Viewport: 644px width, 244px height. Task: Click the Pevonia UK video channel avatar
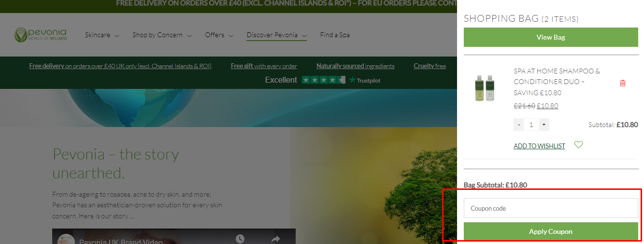(66, 240)
